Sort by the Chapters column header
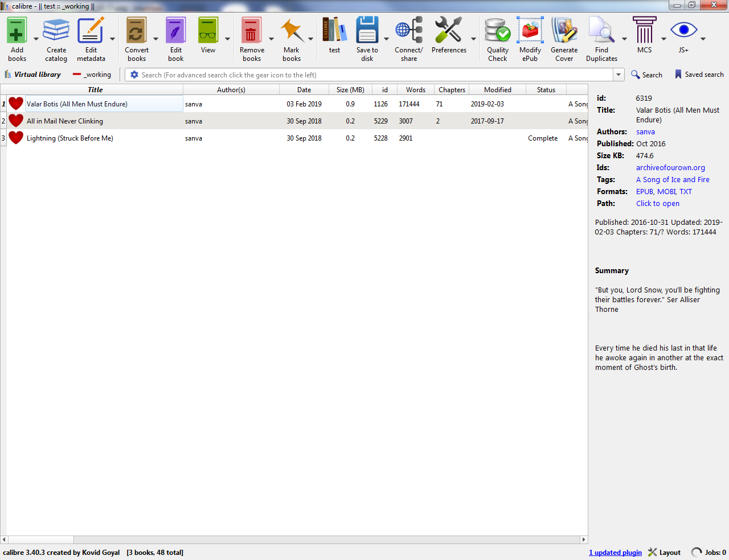The height and width of the screenshot is (560, 729). coord(452,90)
